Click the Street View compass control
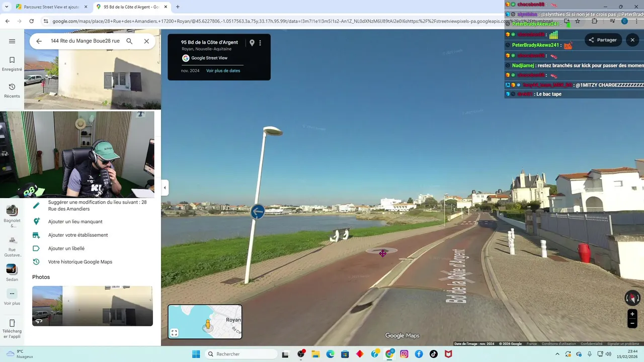Image resolution: width=644 pixels, height=362 pixels. pyautogui.click(x=632, y=298)
